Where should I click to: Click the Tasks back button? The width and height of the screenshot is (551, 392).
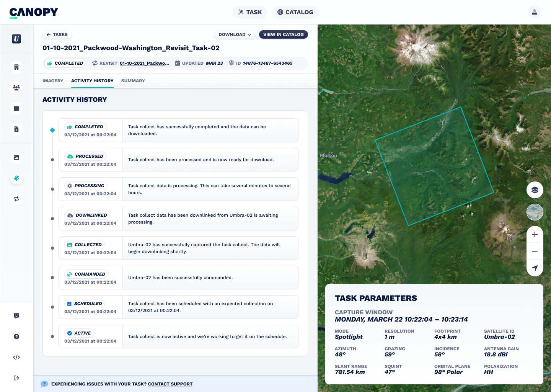click(57, 34)
